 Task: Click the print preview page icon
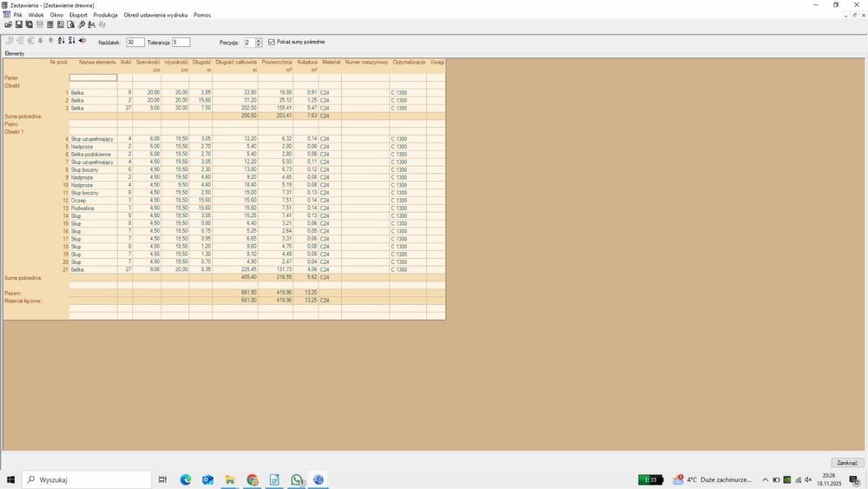(x=71, y=24)
